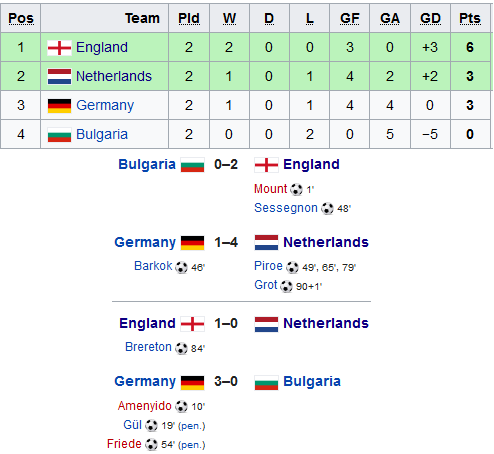Open Netherlands link in standings table

pyautogui.click(x=114, y=76)
